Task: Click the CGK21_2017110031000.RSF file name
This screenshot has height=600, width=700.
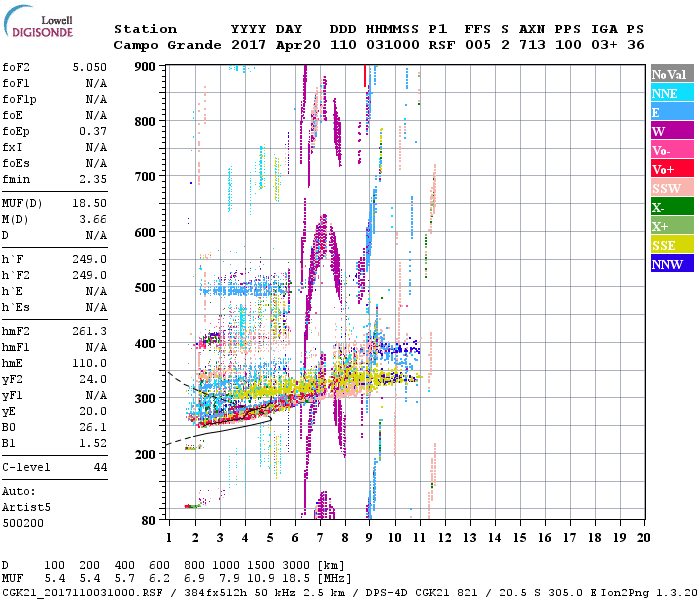Action: click(83, 592)
